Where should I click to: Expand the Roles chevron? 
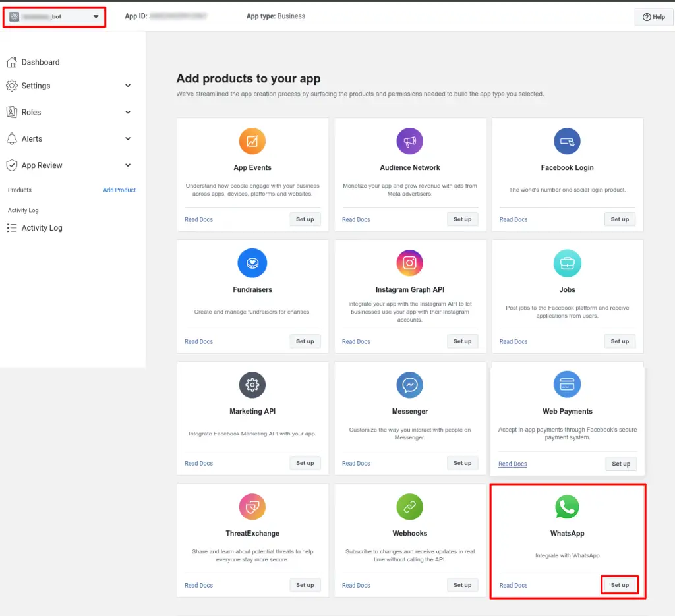pos(128,112)
